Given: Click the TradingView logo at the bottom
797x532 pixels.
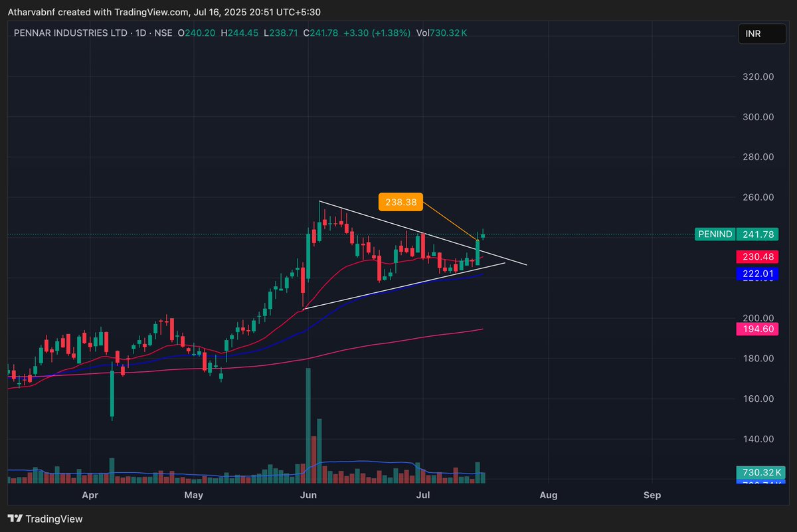Looking at the screenshot, I should tap(45, 519).
